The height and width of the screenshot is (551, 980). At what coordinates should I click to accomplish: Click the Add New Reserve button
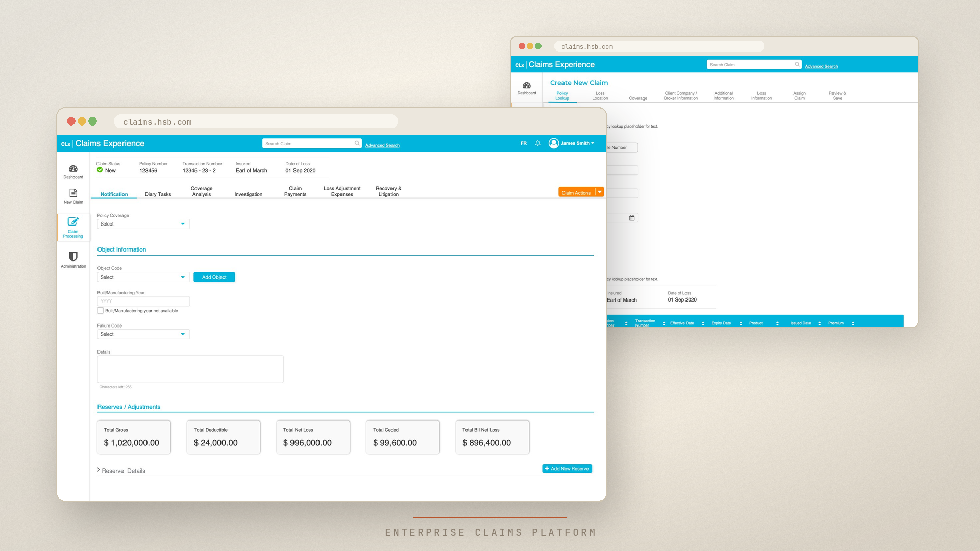[567, 469]
